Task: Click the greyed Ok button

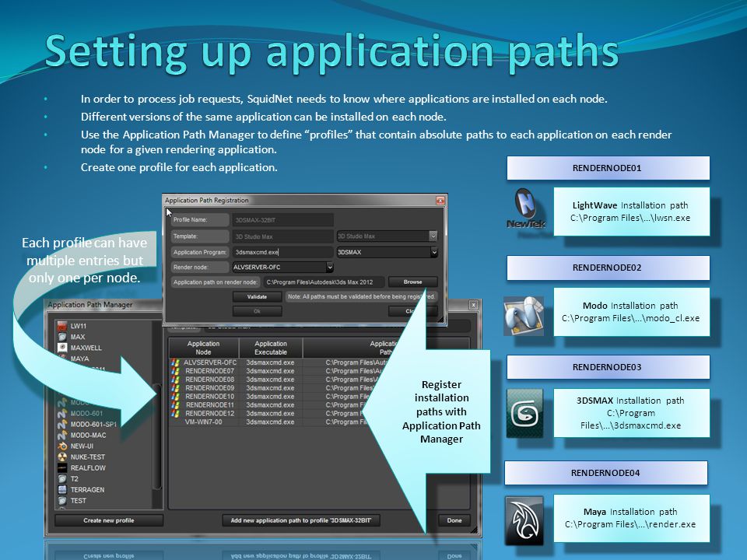Action: (257, 311)
